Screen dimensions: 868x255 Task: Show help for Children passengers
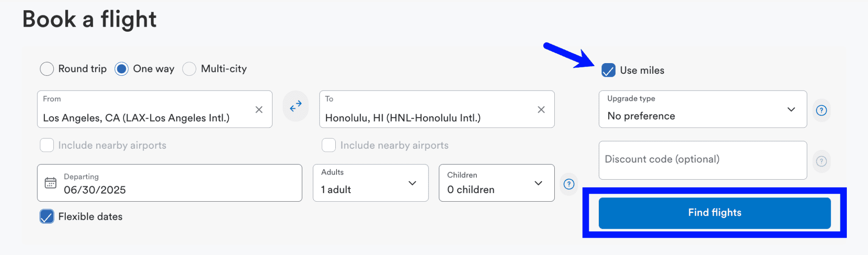point(569,184)
